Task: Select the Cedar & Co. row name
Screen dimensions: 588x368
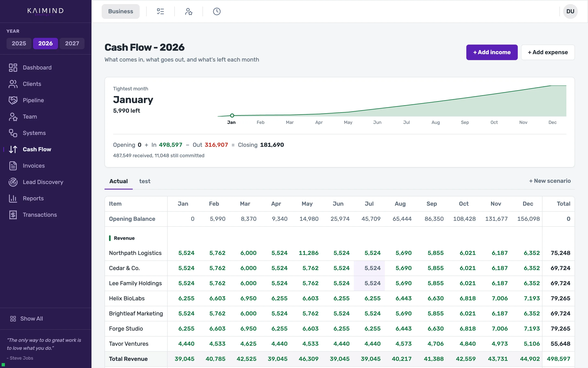Action: pyautogui.click(x=124, y=268)
